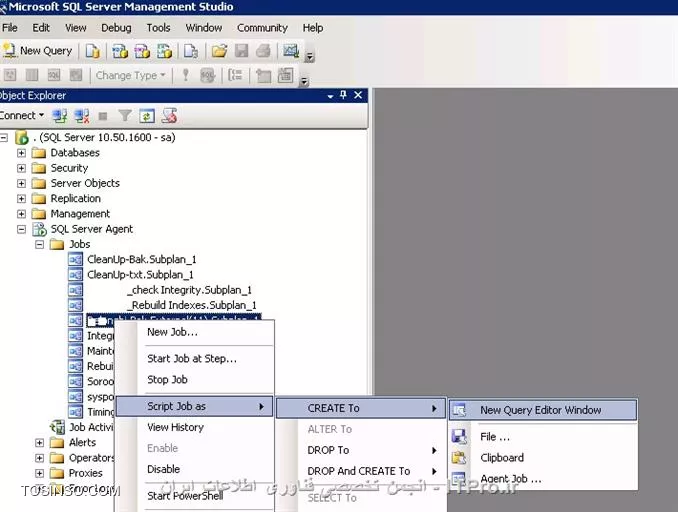Collapse the SQL Server 10.50.1600 server node
The height and width of the screenshot is (512, 678).
click(x=4, y=138)
